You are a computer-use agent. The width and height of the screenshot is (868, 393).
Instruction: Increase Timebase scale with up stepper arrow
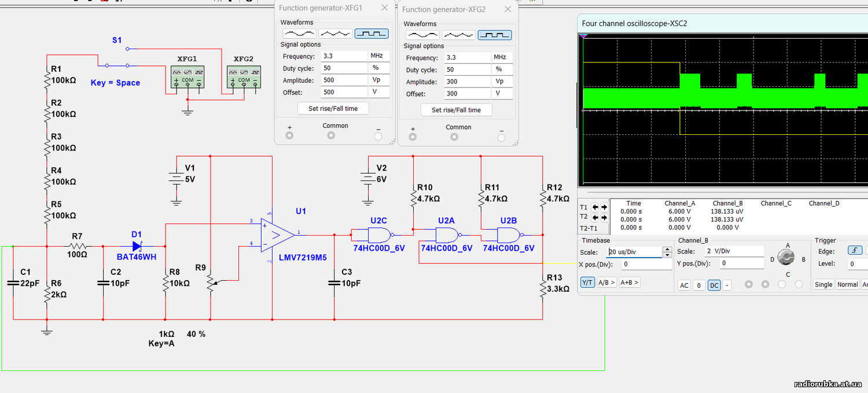[667, 249]
